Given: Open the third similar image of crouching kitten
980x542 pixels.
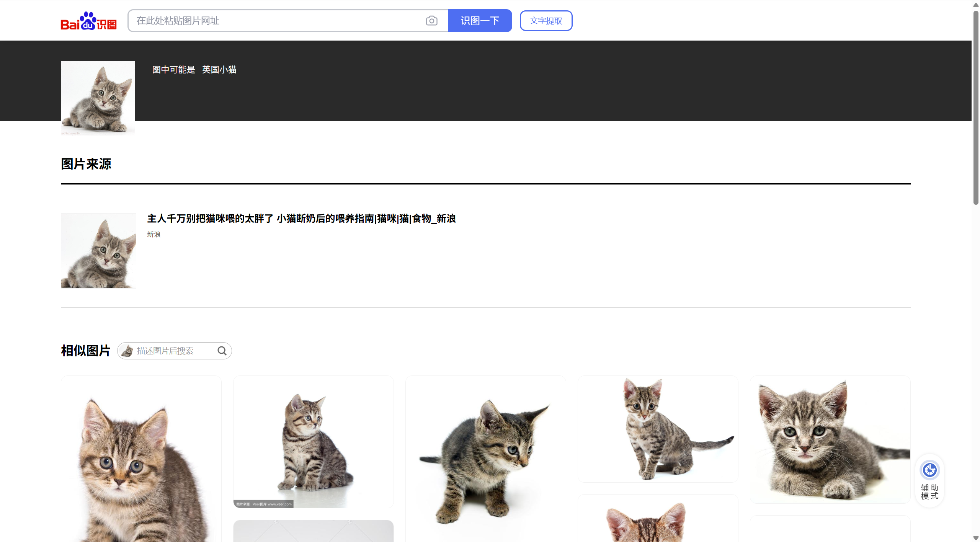Looking at the screenshot, I should pyautogui.click(x=486, y=459).
